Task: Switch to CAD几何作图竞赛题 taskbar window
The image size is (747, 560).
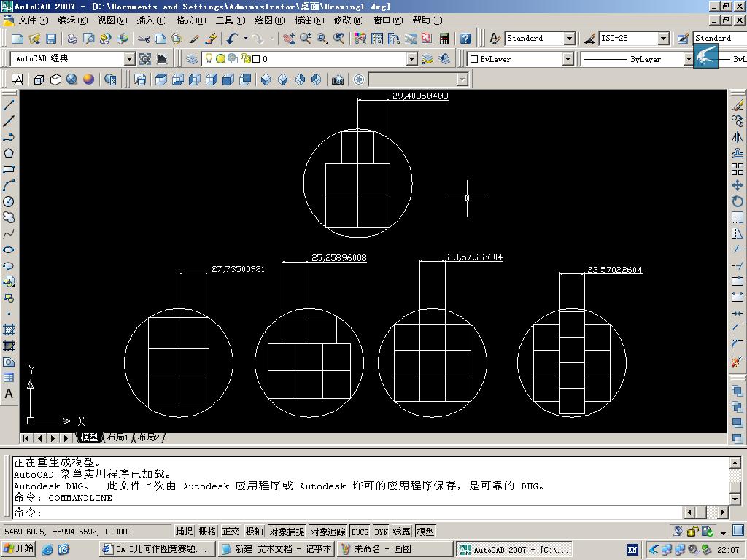Action: click(158, 549)
